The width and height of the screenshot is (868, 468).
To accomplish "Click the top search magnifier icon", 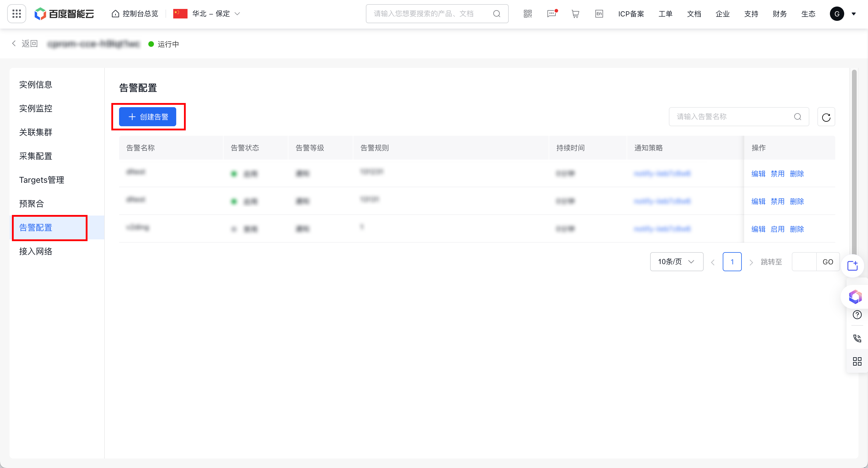I will 497,14.
